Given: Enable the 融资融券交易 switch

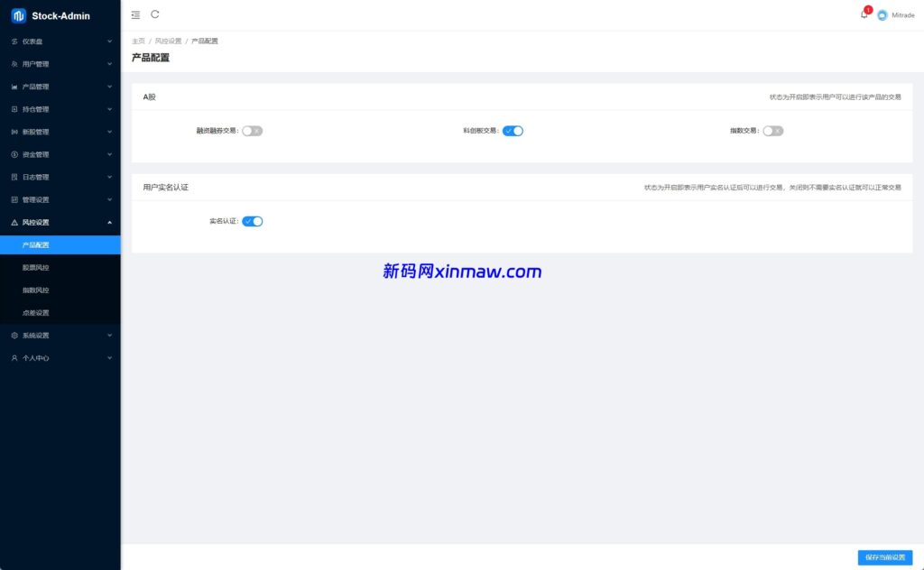Looking at the screenshot, I should (x=252, y=131).
